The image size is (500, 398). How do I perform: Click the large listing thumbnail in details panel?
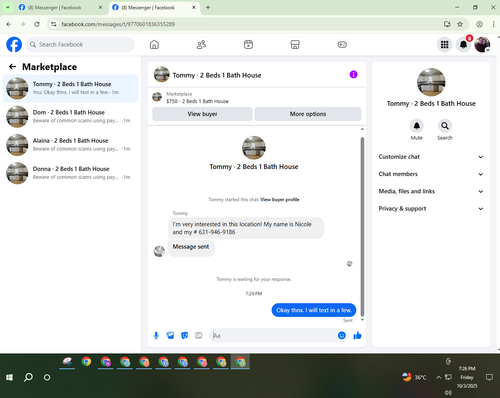pos(431,82)
